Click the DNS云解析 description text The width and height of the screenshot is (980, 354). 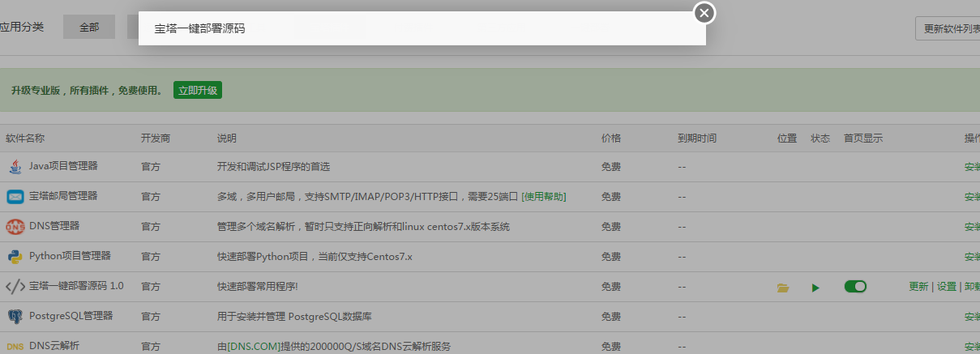(x=334, y=347)
